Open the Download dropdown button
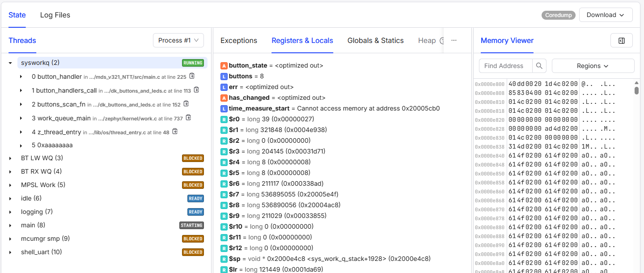This screenshot has width=644, height=273. point(606,15)
